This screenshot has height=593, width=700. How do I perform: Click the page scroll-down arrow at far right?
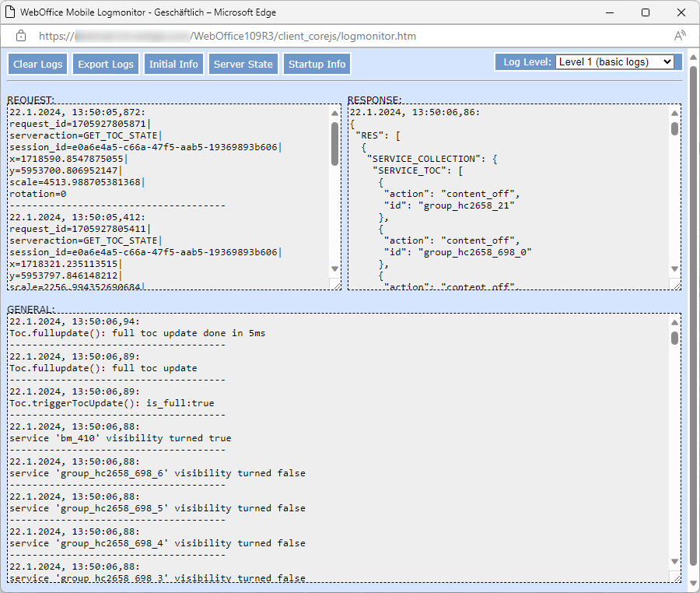693,581
